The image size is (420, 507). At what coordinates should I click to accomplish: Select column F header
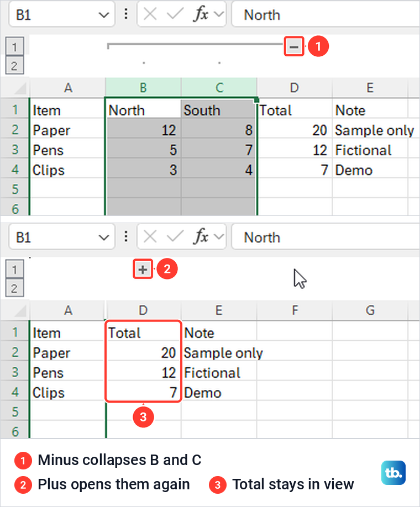(295, 310)
